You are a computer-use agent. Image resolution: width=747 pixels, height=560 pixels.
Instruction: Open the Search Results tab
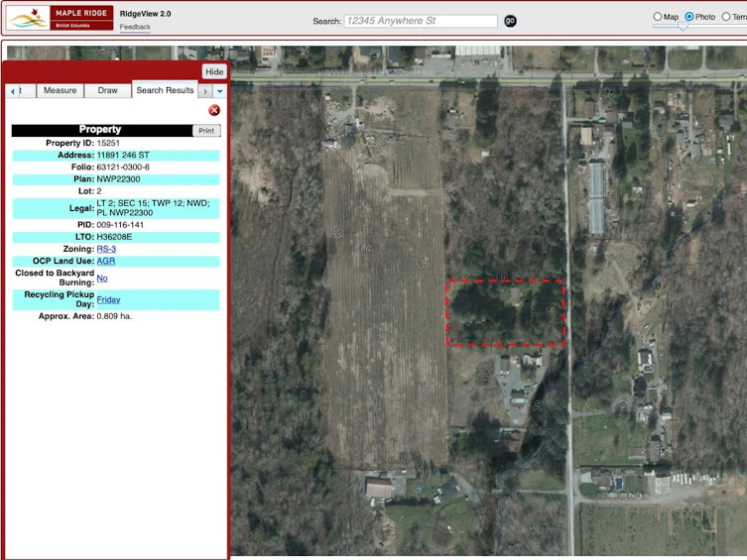click(x=165, y=90)
